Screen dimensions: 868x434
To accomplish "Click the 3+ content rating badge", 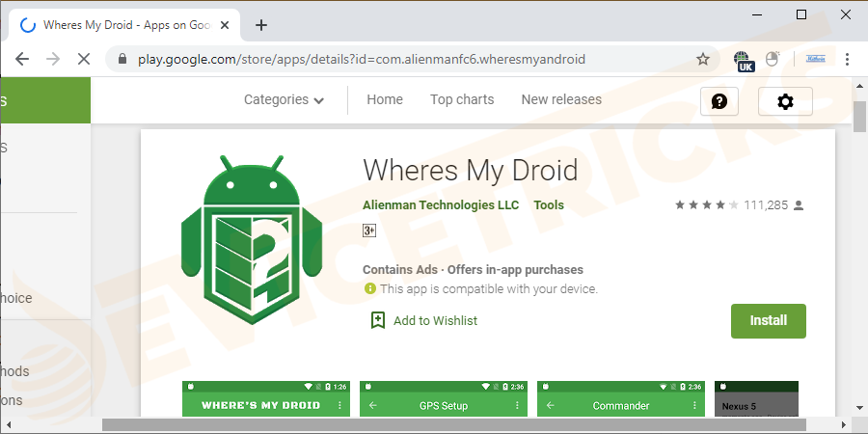I will point(369,231).
